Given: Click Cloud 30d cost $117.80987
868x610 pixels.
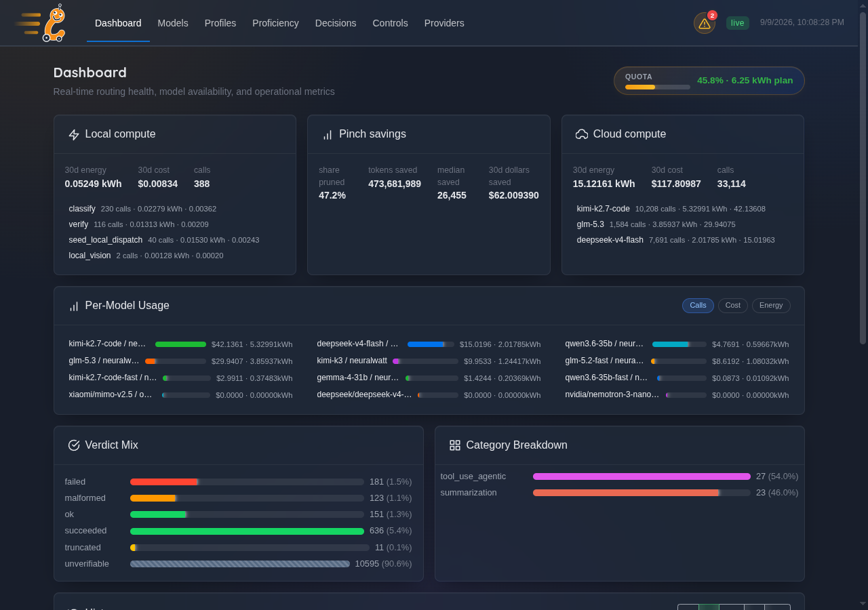Looking at the screenshot, I should pos(676,184).
